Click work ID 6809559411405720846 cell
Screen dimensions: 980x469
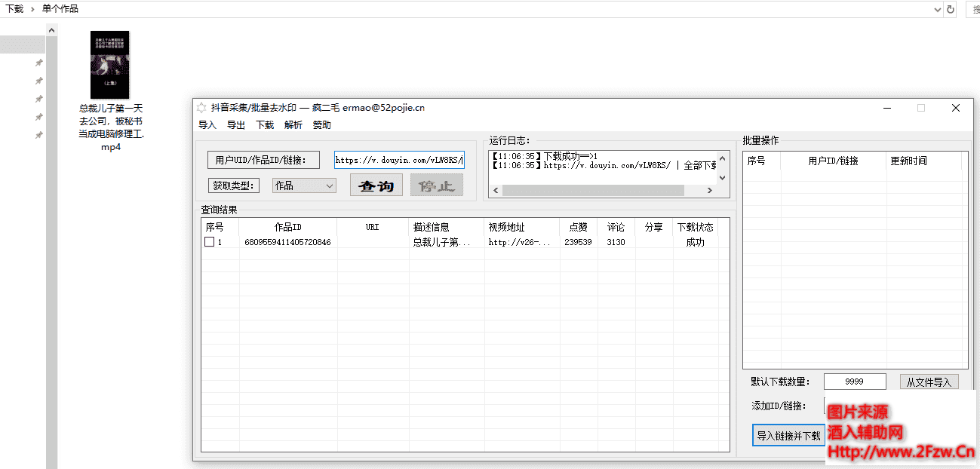(287, 242)
